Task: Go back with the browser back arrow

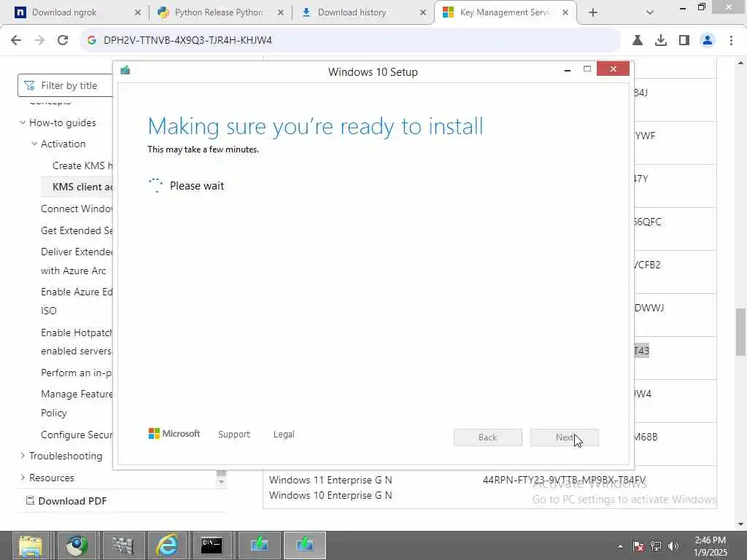Action: 16,41
